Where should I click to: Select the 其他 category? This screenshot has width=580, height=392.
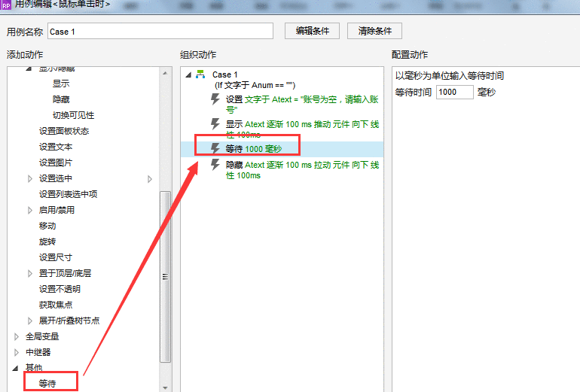pyautogui.click(x=34, y=368)
